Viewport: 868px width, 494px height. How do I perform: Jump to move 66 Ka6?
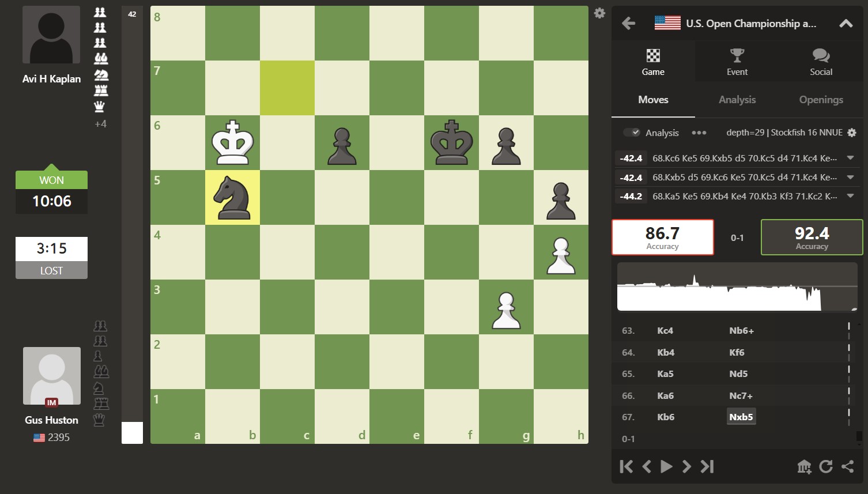click(x=665, y=395)
